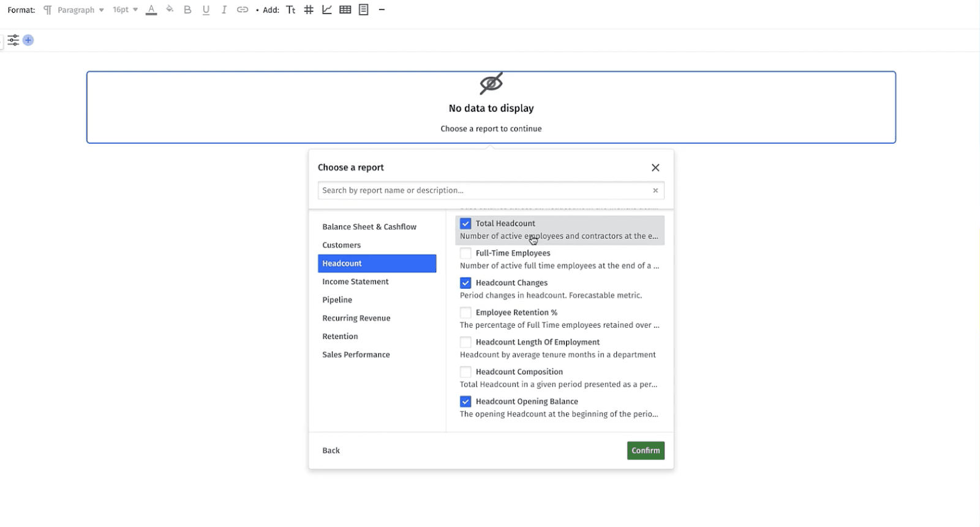Uncheck the Headcount Changes checkbox
980x527 pixels.
pyautogui.click(x=466, y=283)
